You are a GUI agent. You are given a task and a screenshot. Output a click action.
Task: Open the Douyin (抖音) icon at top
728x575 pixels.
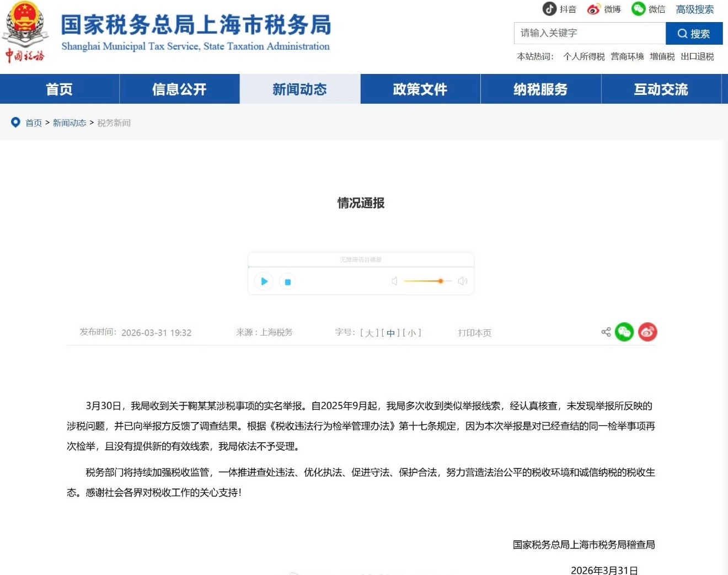549,9
